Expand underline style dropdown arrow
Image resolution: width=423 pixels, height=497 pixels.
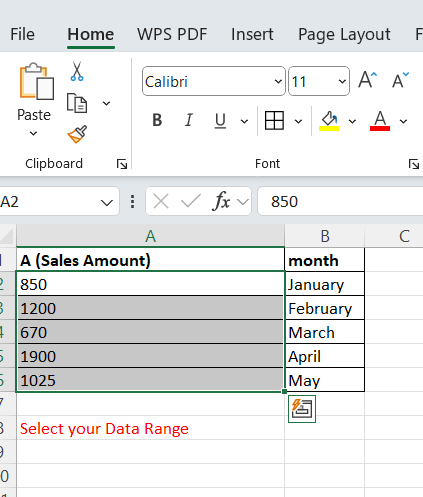[x=244, y=121]
